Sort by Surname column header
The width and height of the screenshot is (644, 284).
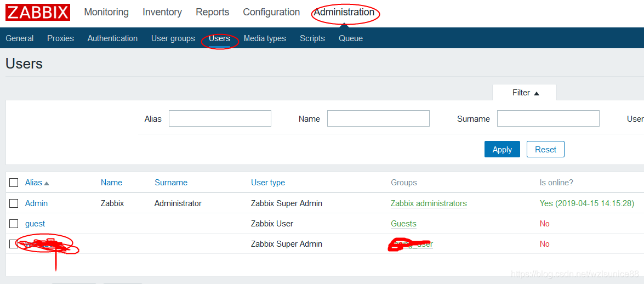(x=171, y=183)
